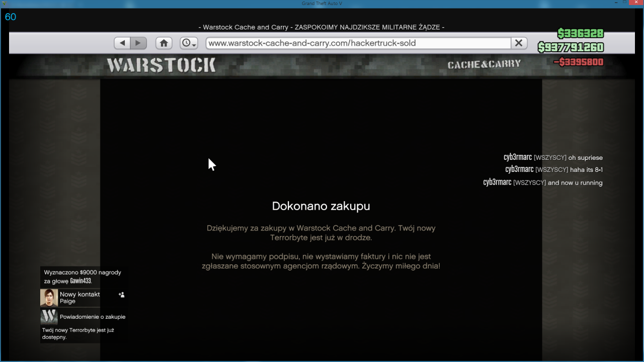Click the "Dziękujemy za zakupy" thank-you paragraph

pyautogui.click(x=321, y=233)
